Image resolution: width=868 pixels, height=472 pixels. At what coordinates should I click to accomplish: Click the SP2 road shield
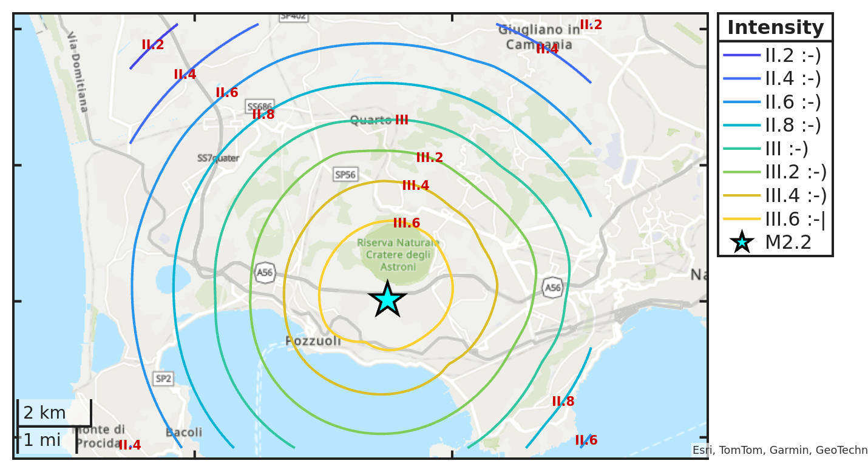pyautogui.click(x=163, y=379)
